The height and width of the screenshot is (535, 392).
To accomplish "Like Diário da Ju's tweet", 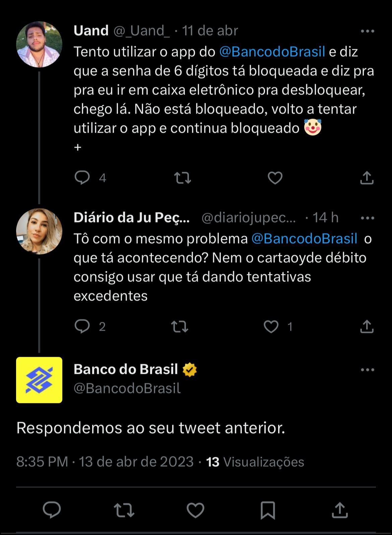I will (271, 327).
